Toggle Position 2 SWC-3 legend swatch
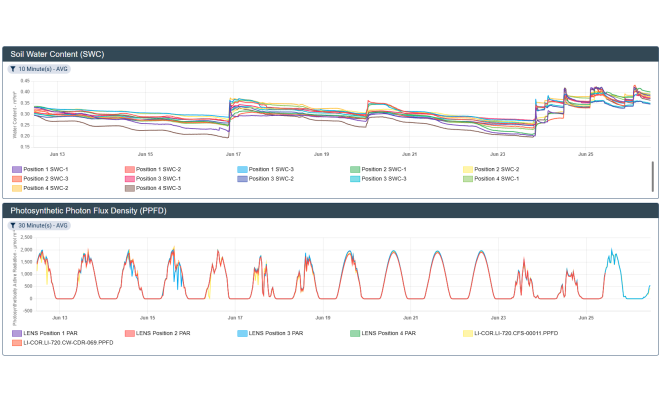 [x=17, y=179]
